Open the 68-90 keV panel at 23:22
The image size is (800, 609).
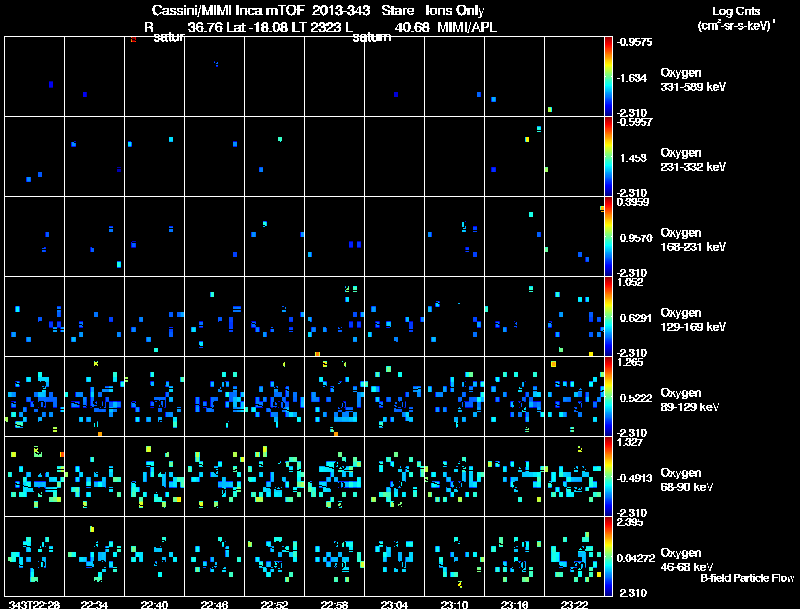[x=574, y=476]
